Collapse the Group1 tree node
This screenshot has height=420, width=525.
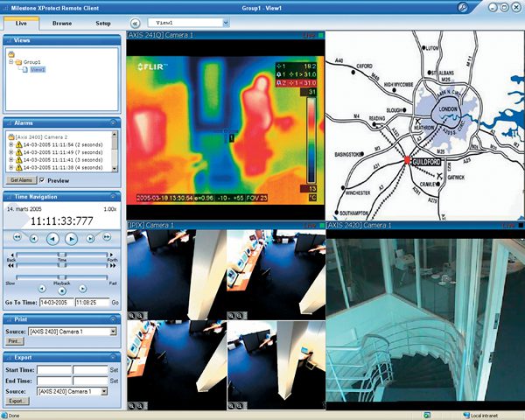click(x=10, y=62)
